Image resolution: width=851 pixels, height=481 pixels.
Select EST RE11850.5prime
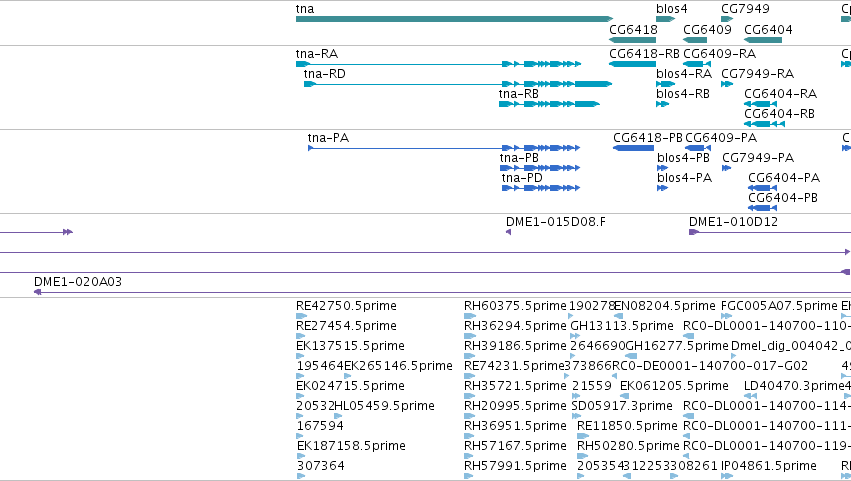[627, 426]
